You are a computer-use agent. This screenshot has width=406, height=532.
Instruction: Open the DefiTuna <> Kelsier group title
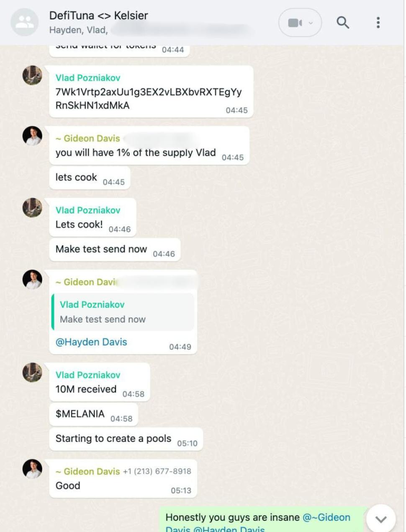pos(98,15)
